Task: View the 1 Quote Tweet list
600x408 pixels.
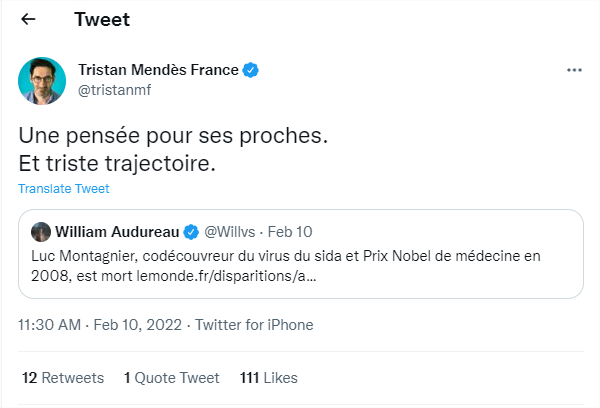Action: click(x=171, y=378)
